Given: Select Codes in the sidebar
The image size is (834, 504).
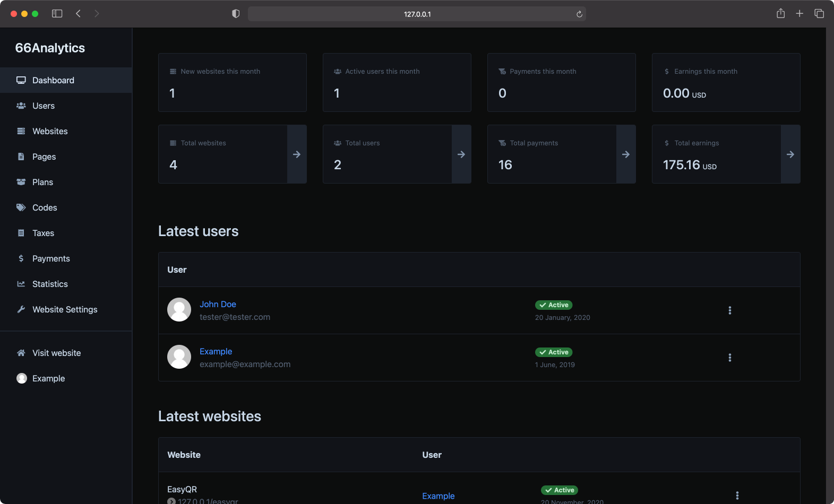Looking at the screenshot, I should (66, 207).
